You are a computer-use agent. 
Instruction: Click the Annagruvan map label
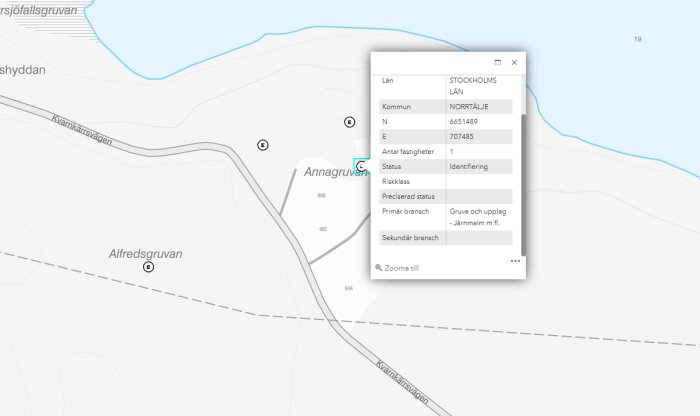[334, 172]
